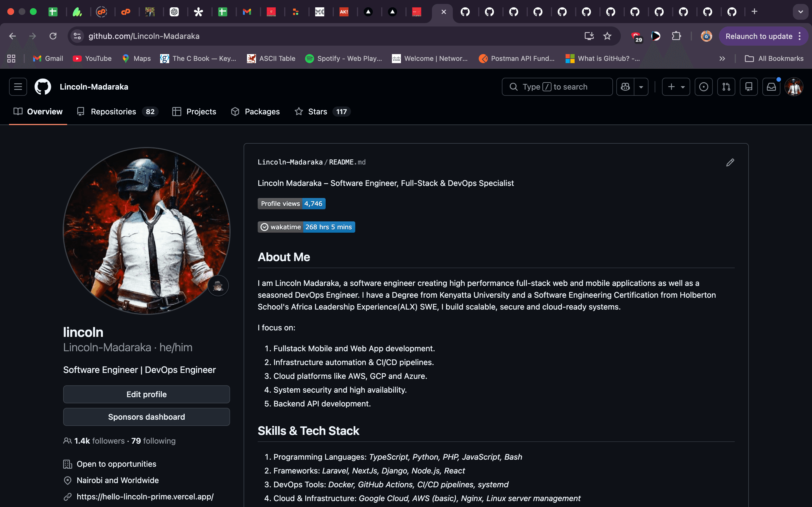Open the create new plus dropdown

click(676, 87)
